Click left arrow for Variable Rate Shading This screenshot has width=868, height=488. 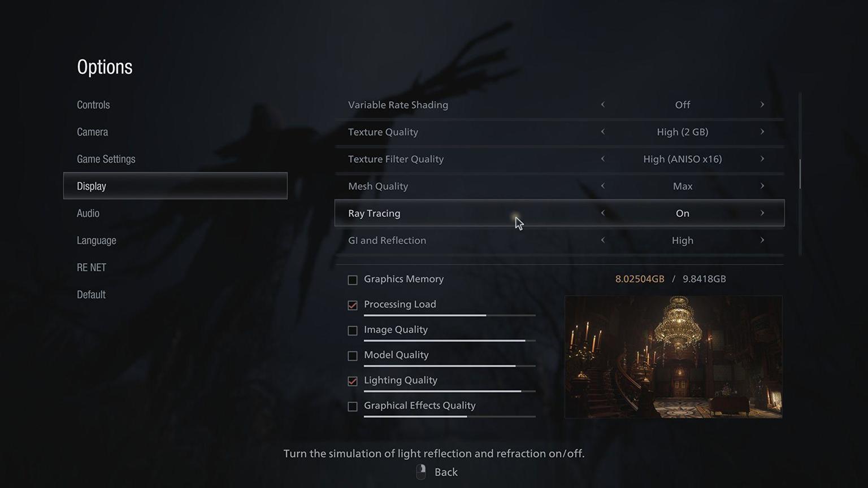click(602, 104)
